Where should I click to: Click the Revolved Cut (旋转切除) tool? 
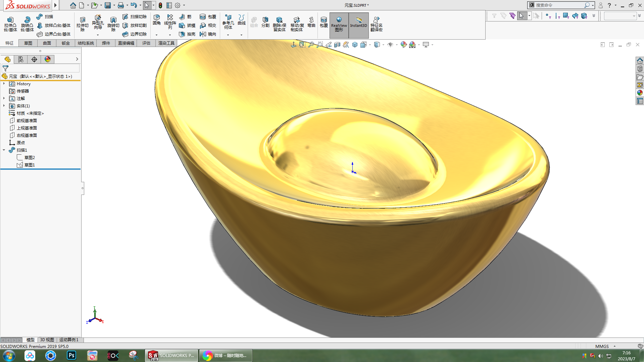(113, 24)
